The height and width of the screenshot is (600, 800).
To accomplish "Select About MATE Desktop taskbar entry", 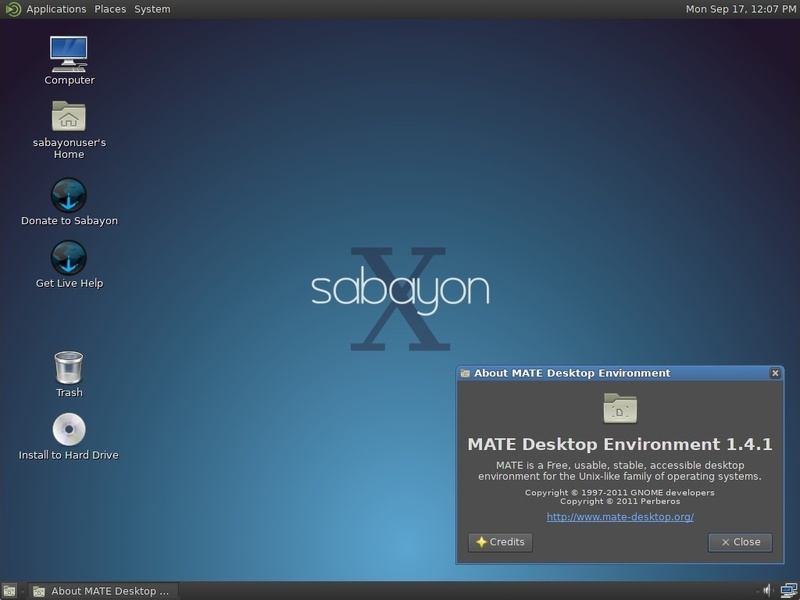I will pyautogui.click(x=103, y=591).
